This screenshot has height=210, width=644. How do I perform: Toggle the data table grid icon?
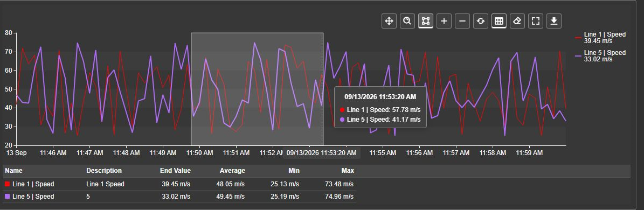tap(499, 21)
